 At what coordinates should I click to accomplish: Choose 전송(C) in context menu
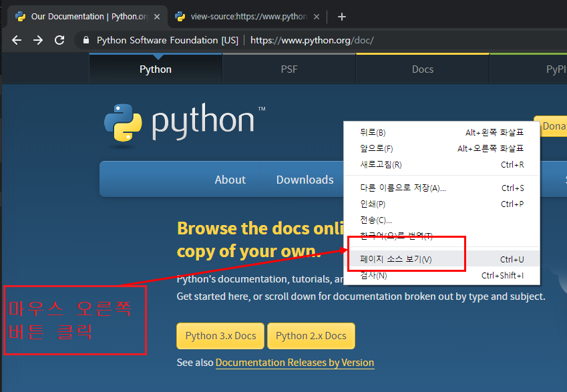441,220
